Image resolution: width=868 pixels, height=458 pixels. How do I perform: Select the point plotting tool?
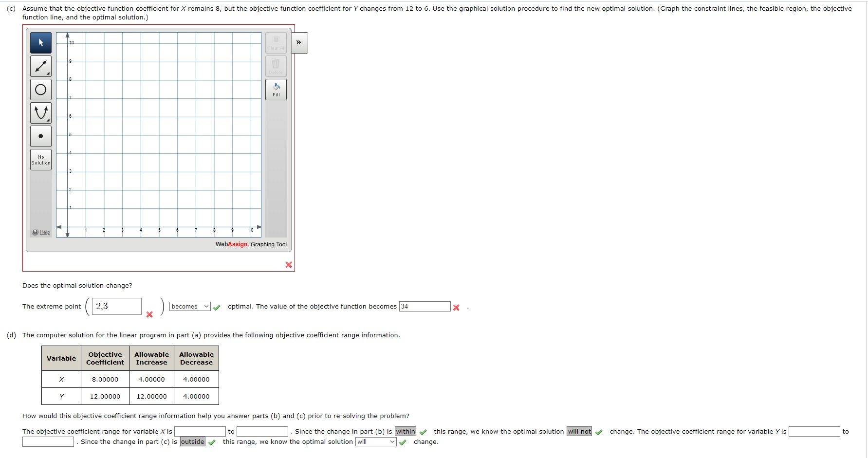[x=41, y=136]
